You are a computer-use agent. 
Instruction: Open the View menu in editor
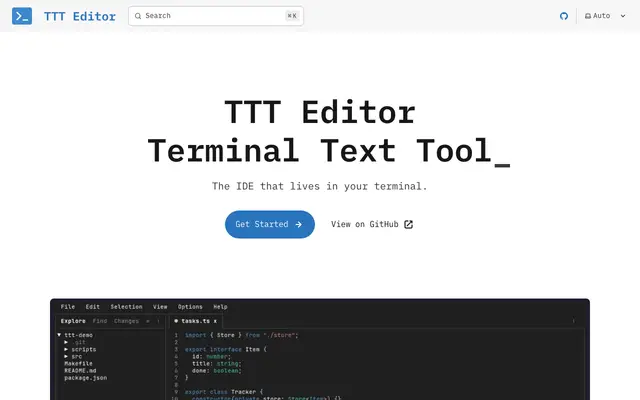[160, 307]
